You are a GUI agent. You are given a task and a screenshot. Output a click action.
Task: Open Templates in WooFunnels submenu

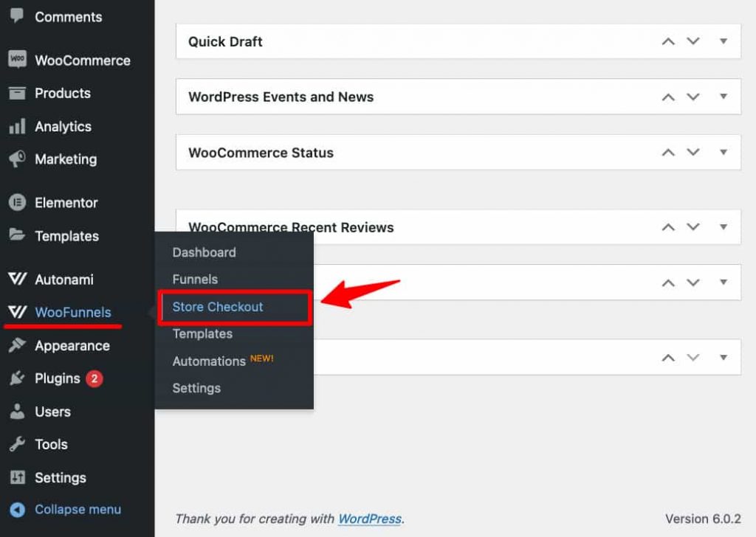[202, 333]
